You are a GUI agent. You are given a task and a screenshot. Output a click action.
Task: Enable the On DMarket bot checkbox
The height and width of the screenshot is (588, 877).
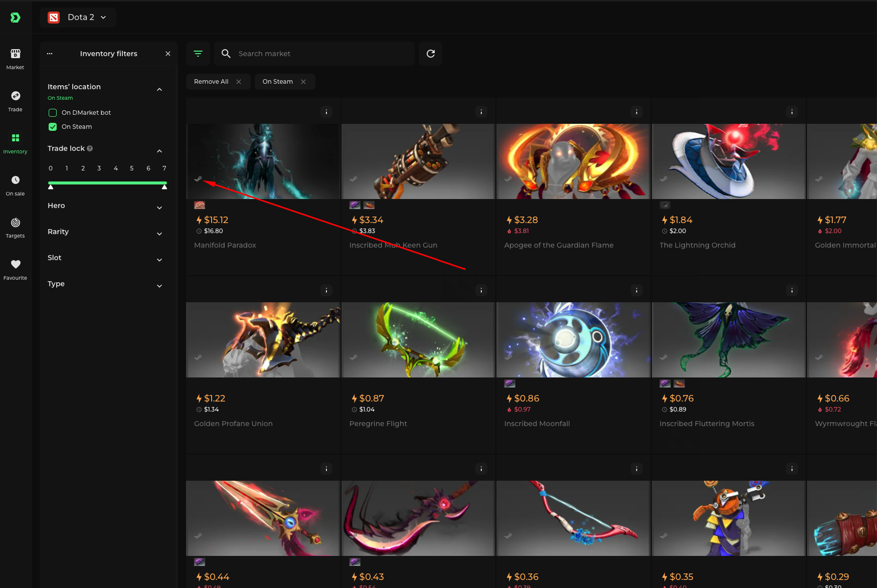coord(53,113)
